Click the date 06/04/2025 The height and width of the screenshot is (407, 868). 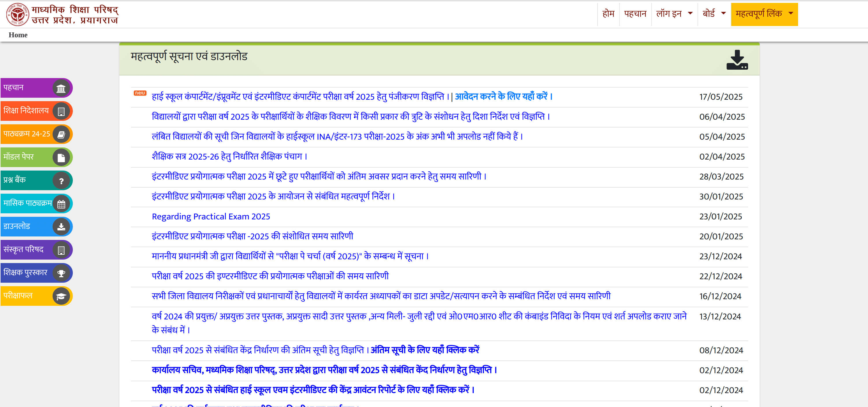click(x=722, y=117)
